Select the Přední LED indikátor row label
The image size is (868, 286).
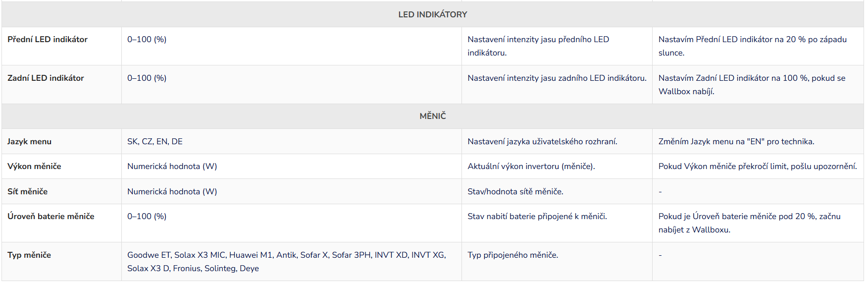tap(48, 40)
